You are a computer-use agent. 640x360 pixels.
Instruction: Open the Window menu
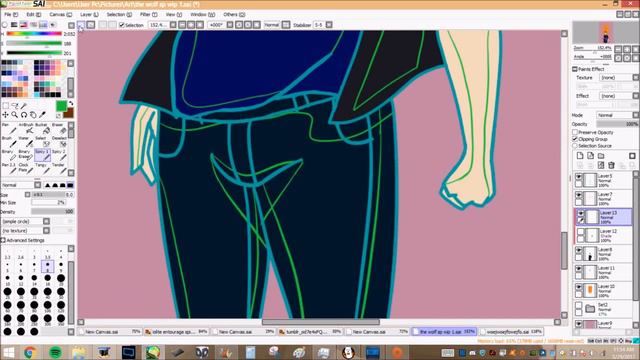202,14
